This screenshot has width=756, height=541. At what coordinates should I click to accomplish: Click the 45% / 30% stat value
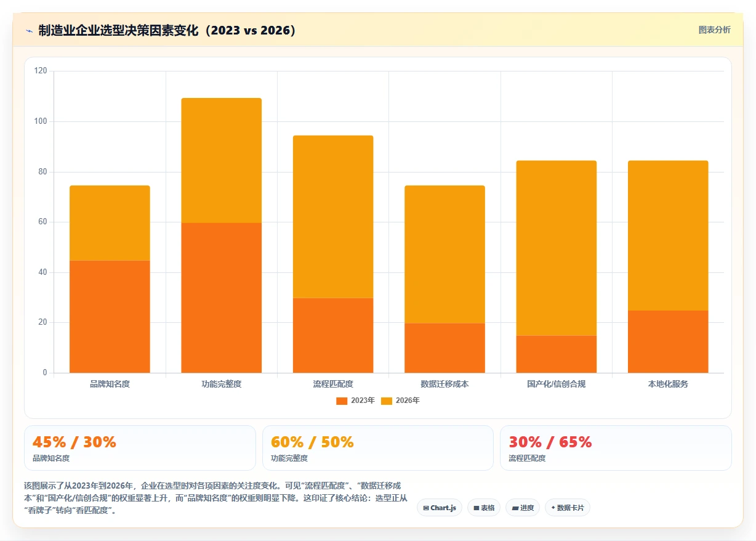(74, 442)
